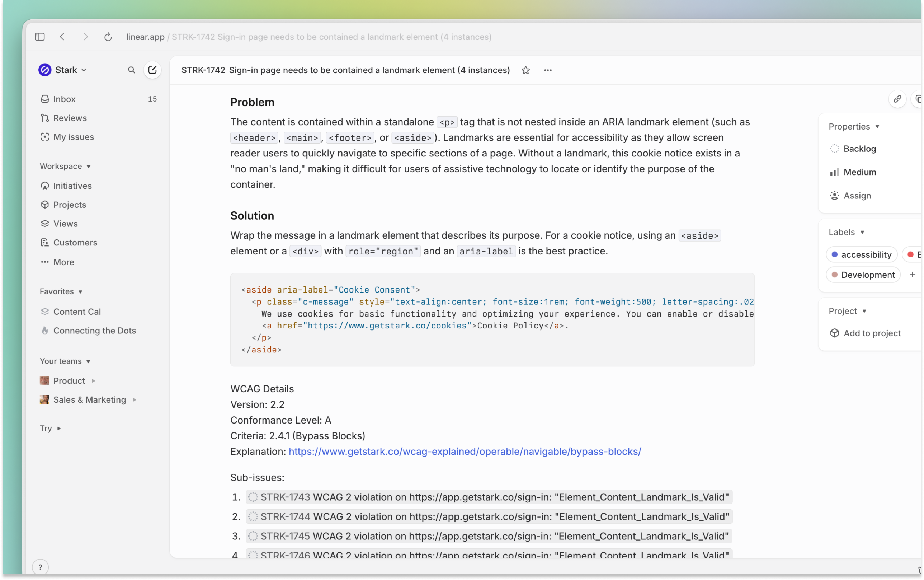Click the Product team avatar
Image resolution: width=924 pixels, height=580 pixels.
[x=44, y=380]
